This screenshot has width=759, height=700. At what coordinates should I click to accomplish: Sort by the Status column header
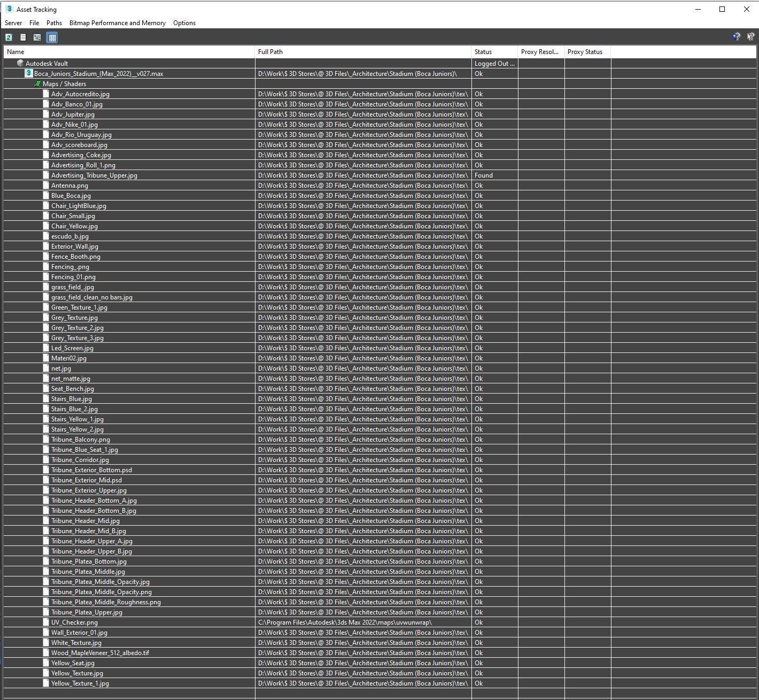[495, 52]
